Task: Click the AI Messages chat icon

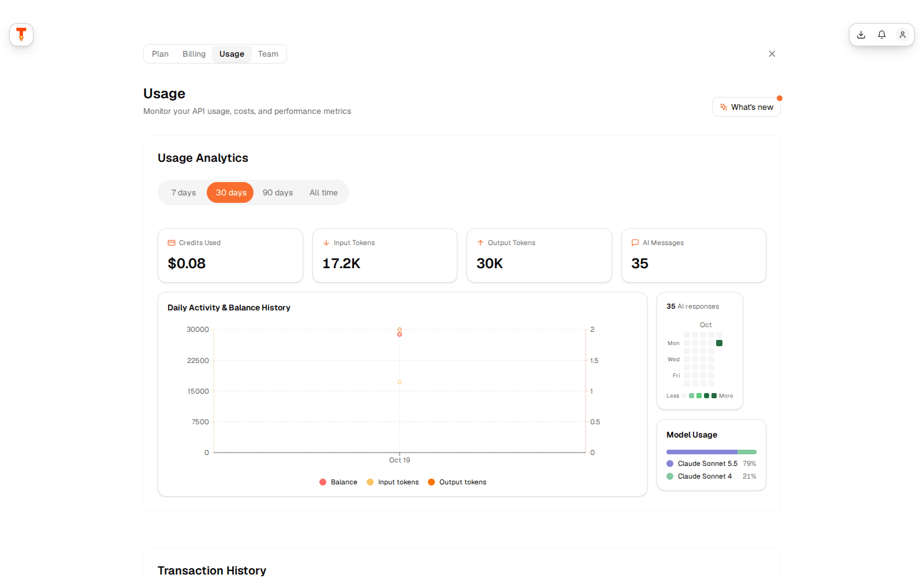Action: point(635,243)
